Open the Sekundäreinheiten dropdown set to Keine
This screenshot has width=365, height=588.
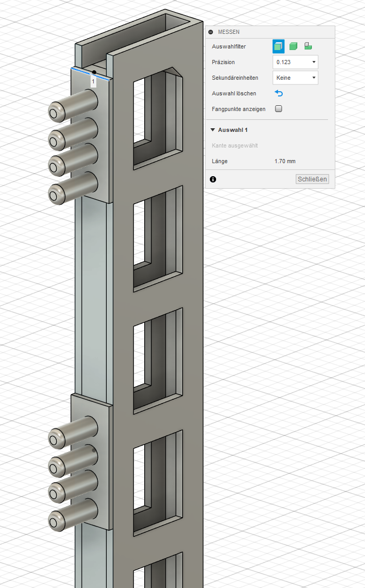point(295,78)
